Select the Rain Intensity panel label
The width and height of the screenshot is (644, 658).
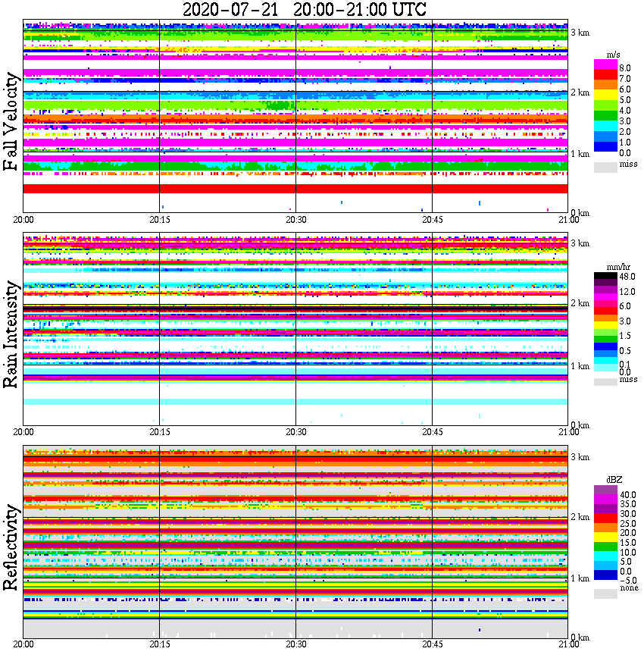(x=11, y=334)
